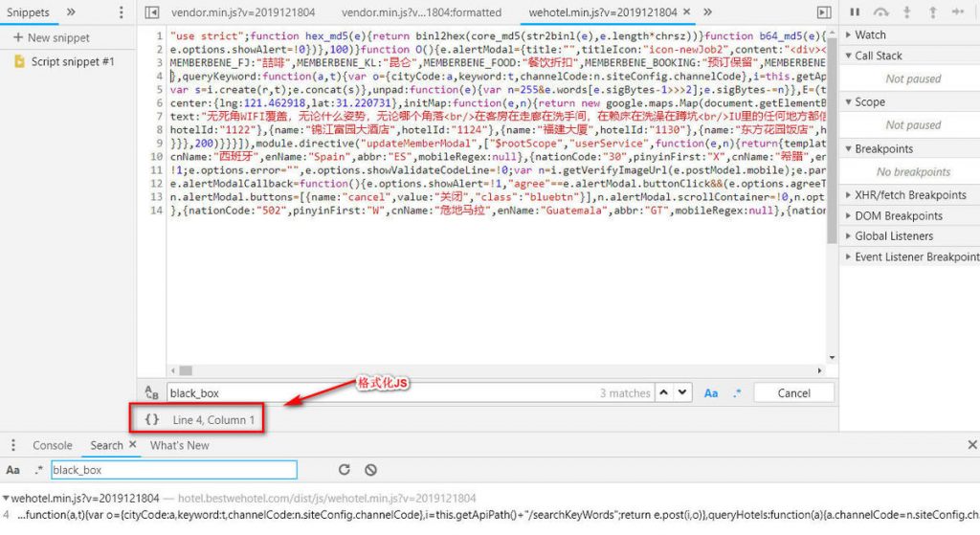
Task: Pause script execution button
Action: point(855,11)
